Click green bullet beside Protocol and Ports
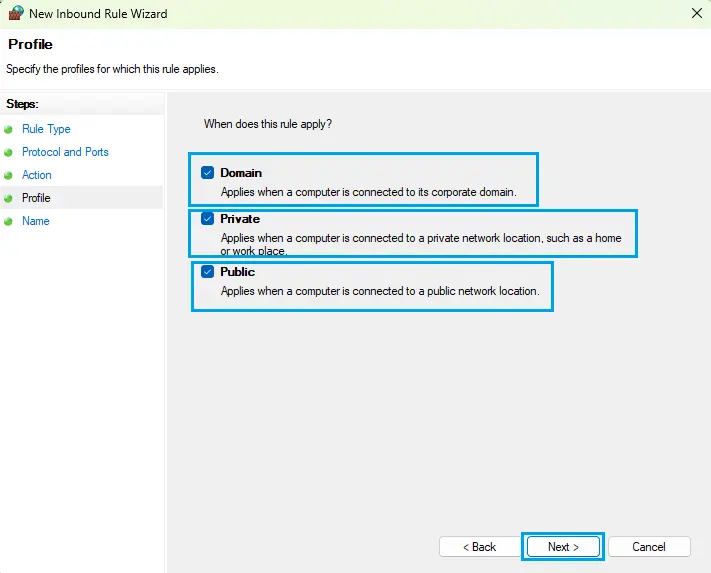711x573 pixels. click(8, 152)
